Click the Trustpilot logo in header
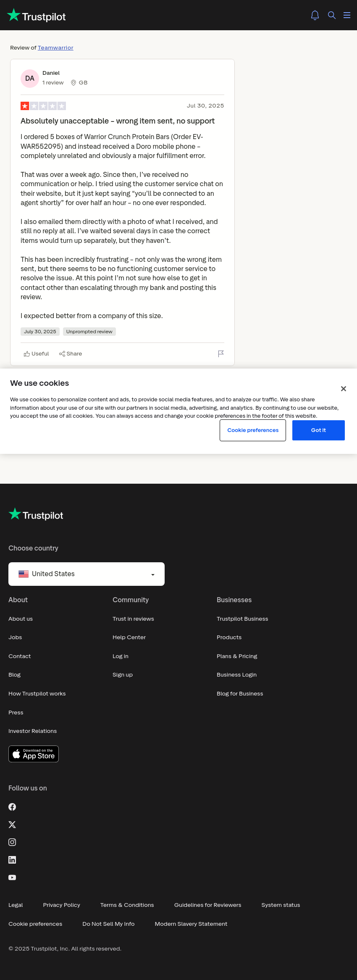The height and width of the screenshot is (980, 357). 36,16
